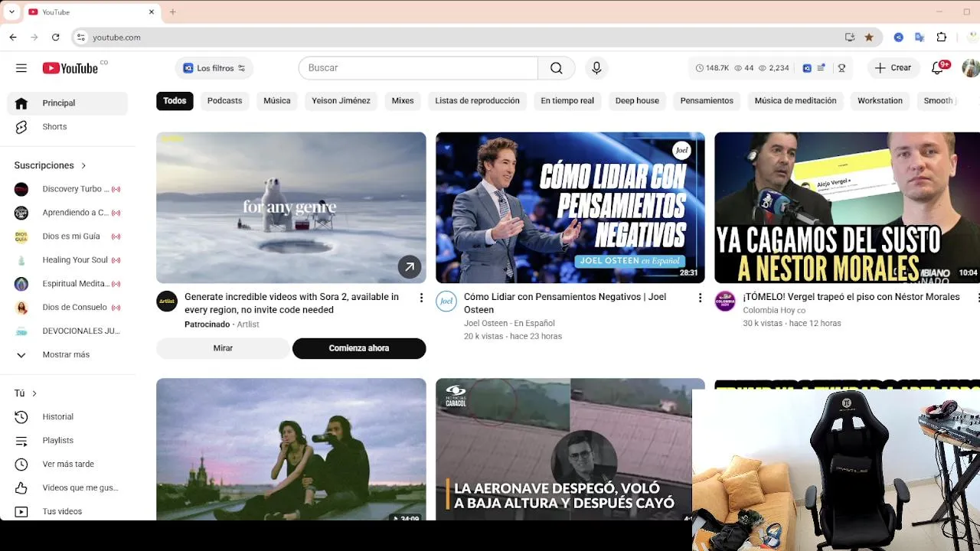Select Deep house chip
This screenshot has width=980, height=551.
click(x=637, y=101)
